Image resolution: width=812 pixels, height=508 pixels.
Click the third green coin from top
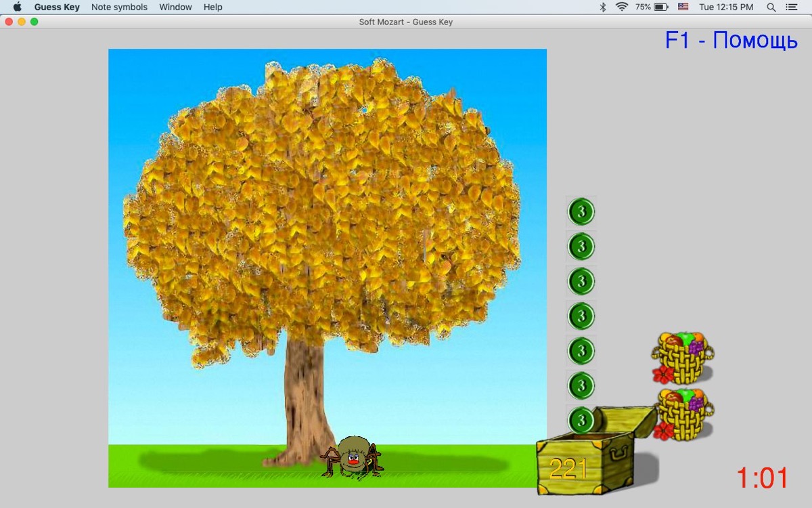581,281
